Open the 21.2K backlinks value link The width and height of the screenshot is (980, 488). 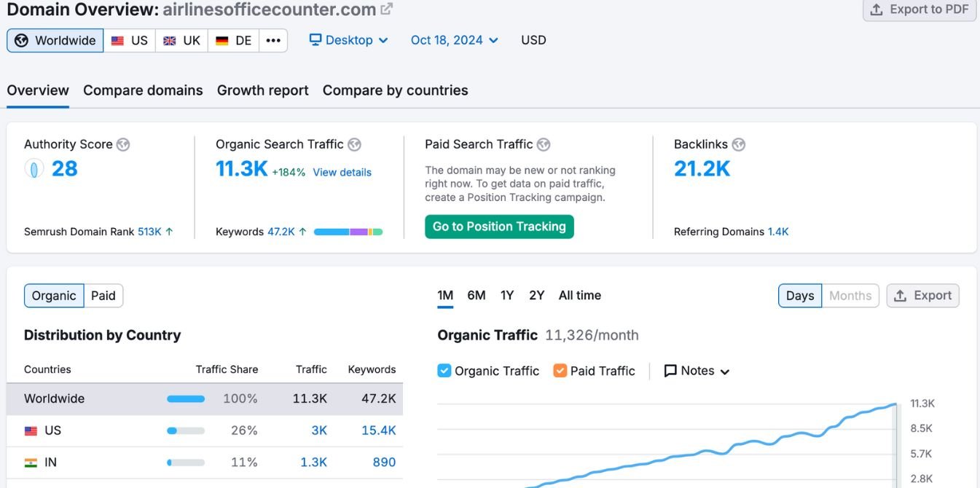pos(702,169)
